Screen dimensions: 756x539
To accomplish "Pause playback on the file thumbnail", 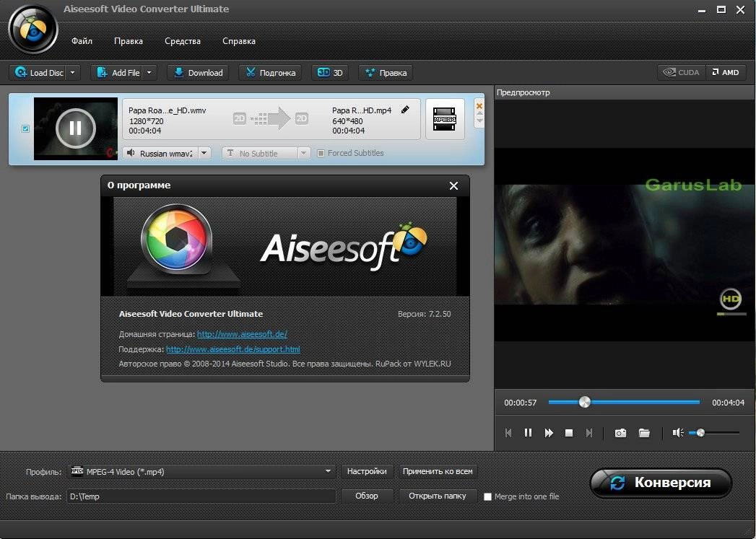I will point(75,128).
